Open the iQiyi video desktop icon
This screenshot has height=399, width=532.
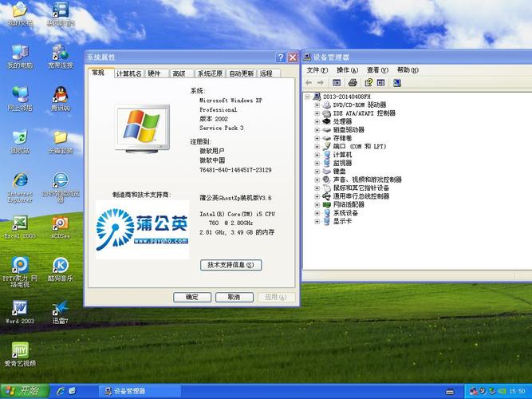[20, 351]
